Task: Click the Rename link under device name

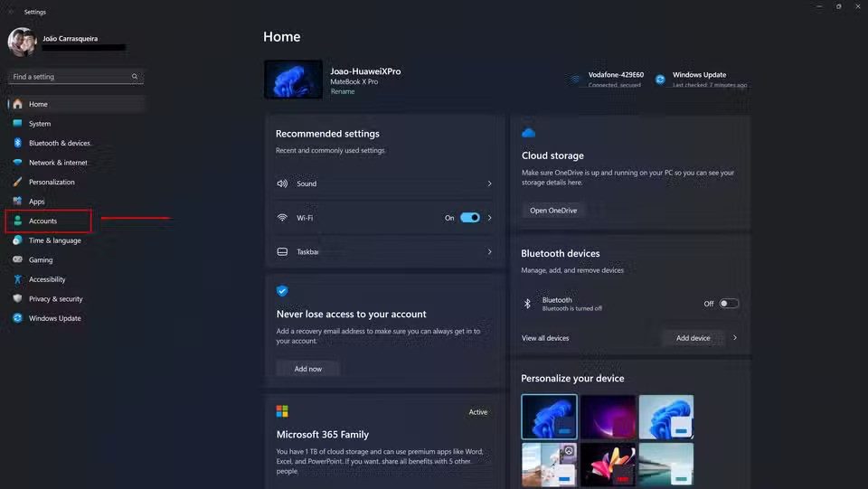Action: click(x=343, y=92)
